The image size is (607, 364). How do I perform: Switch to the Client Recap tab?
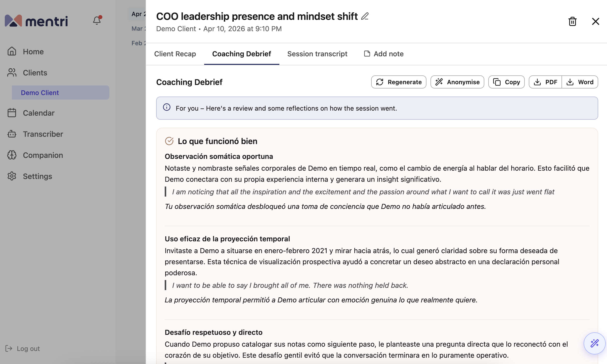pyautogui.click(x=175, y=54)
